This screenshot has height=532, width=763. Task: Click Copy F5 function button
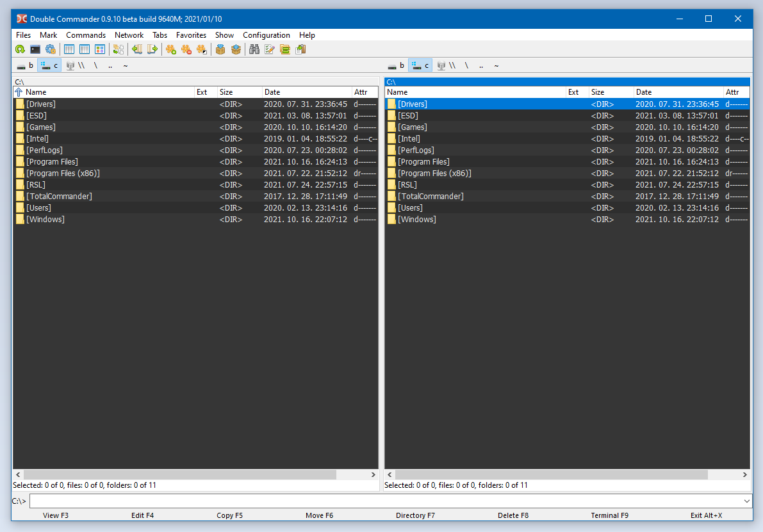point(230,515)
